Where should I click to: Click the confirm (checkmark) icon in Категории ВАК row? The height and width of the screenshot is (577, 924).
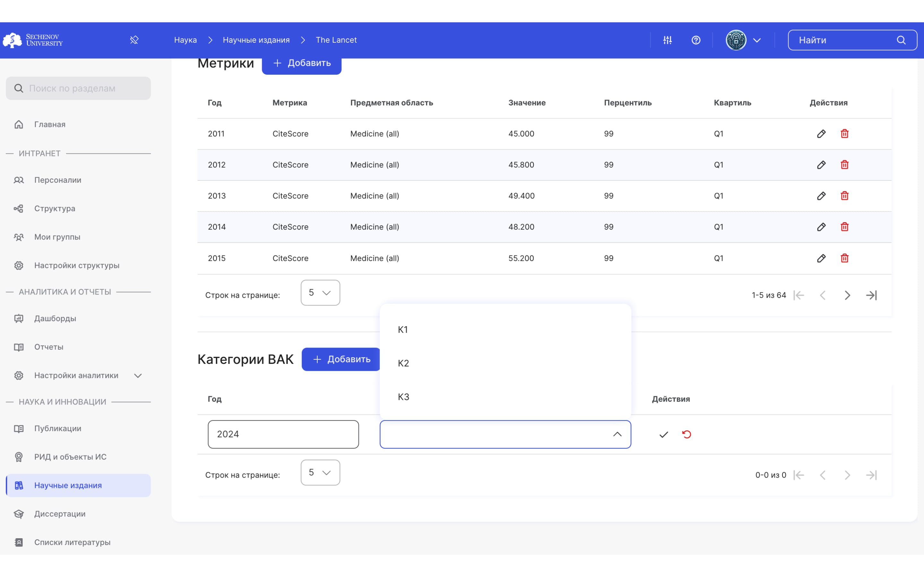(663, 434)
